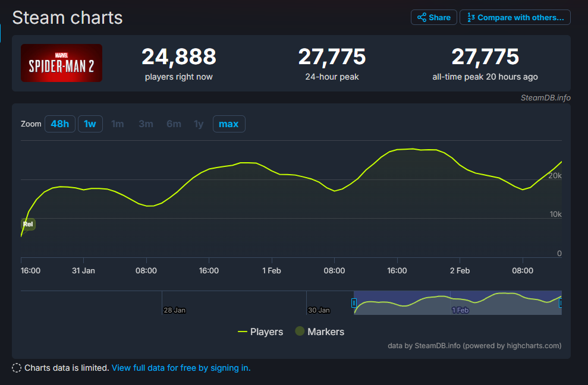
Task: Toggle the Players series in legend
Action: (x=260, y=332)
